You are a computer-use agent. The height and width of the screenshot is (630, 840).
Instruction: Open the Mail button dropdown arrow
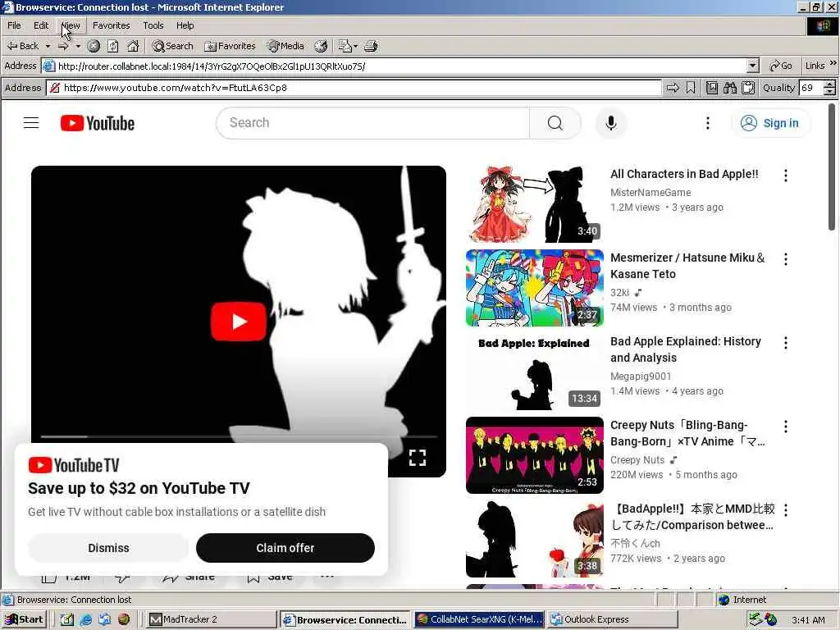point(355,46)
